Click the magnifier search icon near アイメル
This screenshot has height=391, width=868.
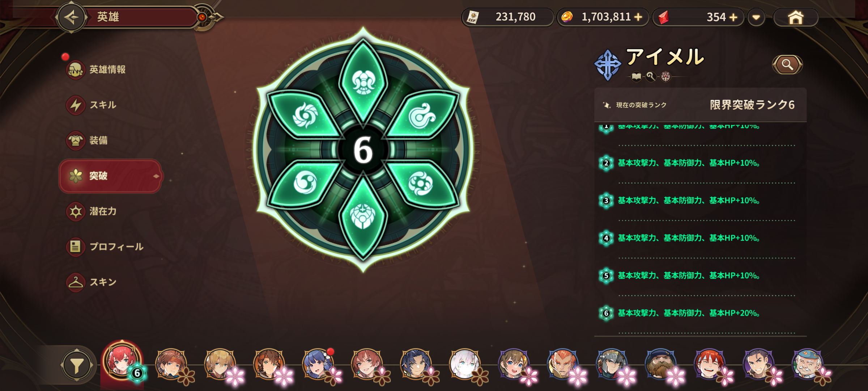click(787, 65)
